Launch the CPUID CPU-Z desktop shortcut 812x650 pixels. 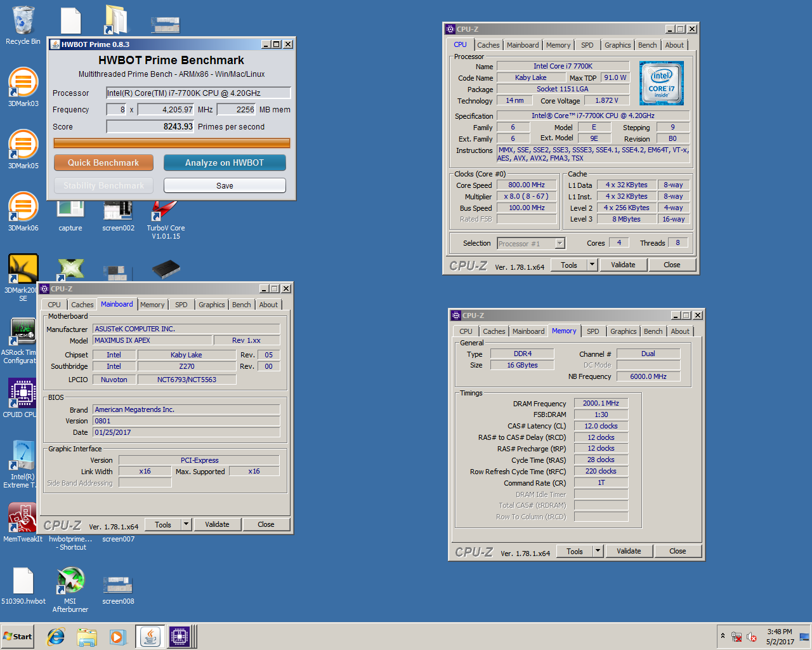20,399
